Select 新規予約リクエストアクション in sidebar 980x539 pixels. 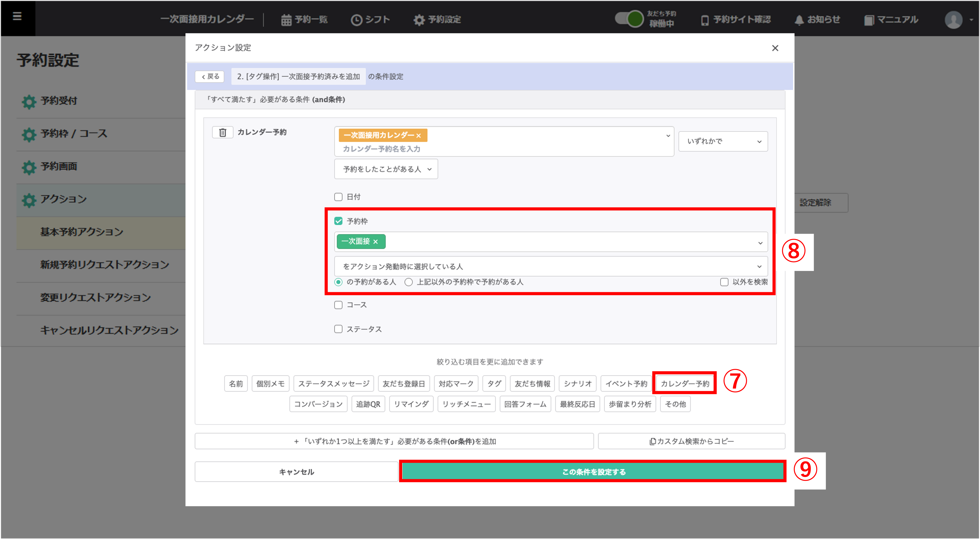105,265
